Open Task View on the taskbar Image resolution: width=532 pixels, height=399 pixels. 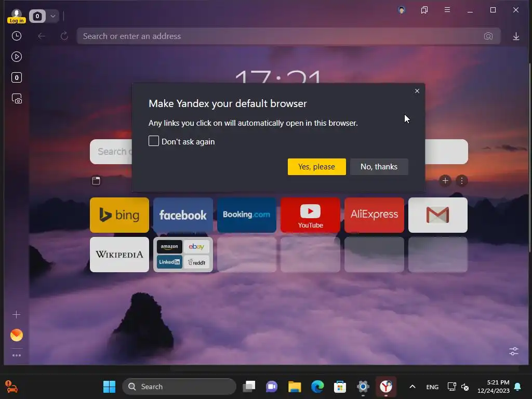pyautogui.click(x=249, y=387)
